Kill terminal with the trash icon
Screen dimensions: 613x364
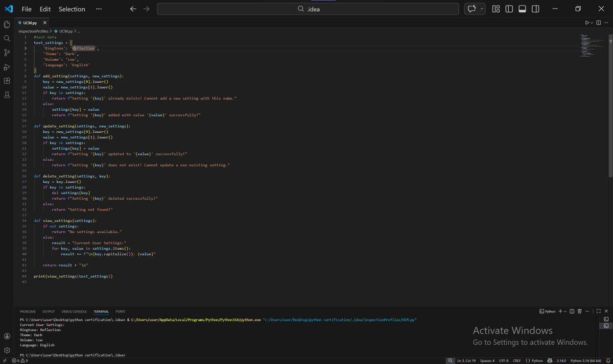click(580, 311)
